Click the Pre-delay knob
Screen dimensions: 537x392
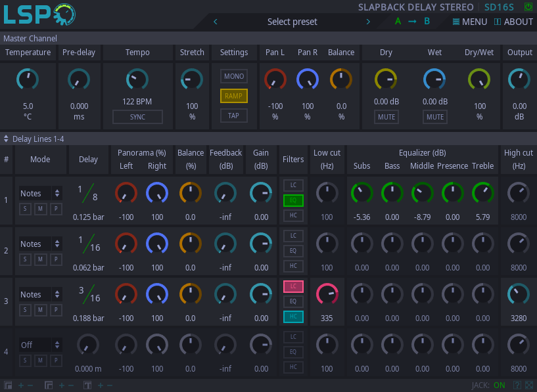[79, 79]
